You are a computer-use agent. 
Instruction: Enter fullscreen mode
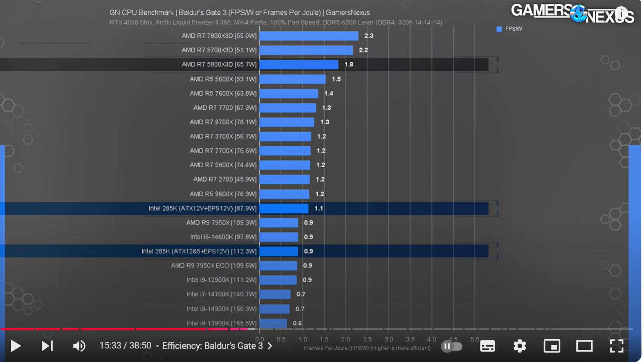(x=617, y=346)
